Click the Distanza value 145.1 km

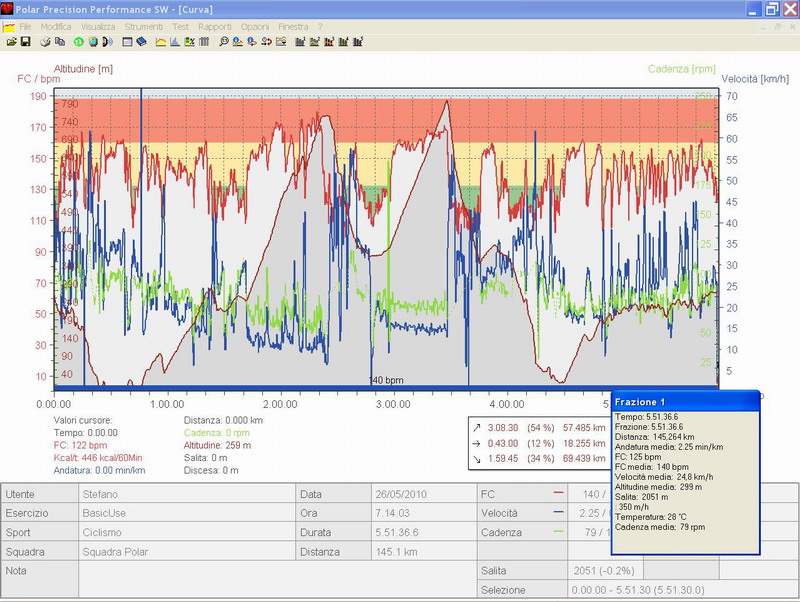[x=396, y=551]
